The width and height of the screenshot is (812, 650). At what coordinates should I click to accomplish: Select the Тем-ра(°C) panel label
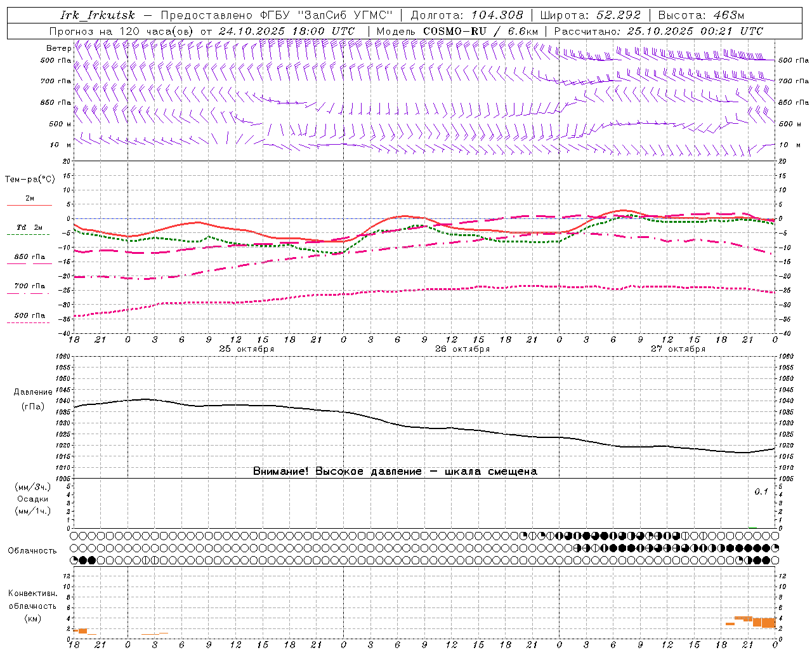pyautogui.click(x=30, y=180)
